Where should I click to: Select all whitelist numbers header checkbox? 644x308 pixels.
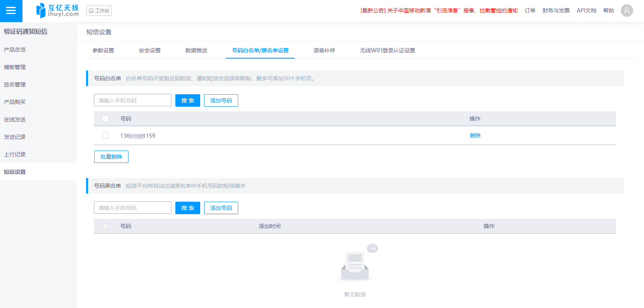pyautogui.click(x=106, y=119)
